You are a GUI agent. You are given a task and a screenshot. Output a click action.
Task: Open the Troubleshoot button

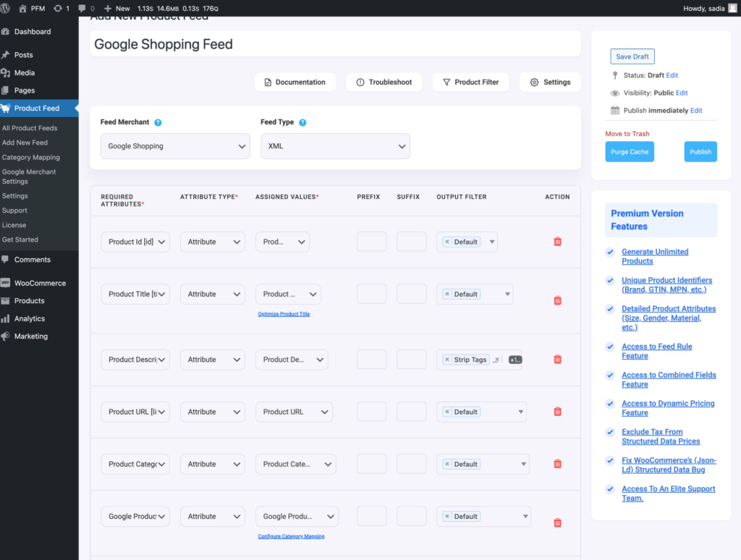point(384,82)
